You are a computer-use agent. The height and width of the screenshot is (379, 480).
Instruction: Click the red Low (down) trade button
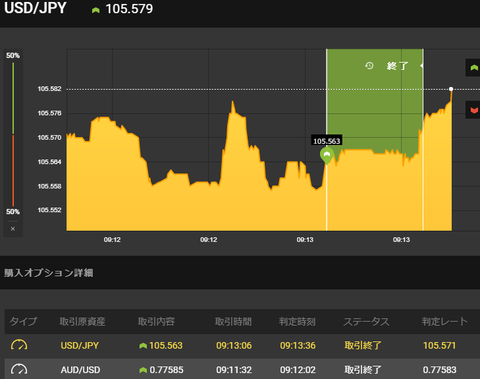click(473, 110)
